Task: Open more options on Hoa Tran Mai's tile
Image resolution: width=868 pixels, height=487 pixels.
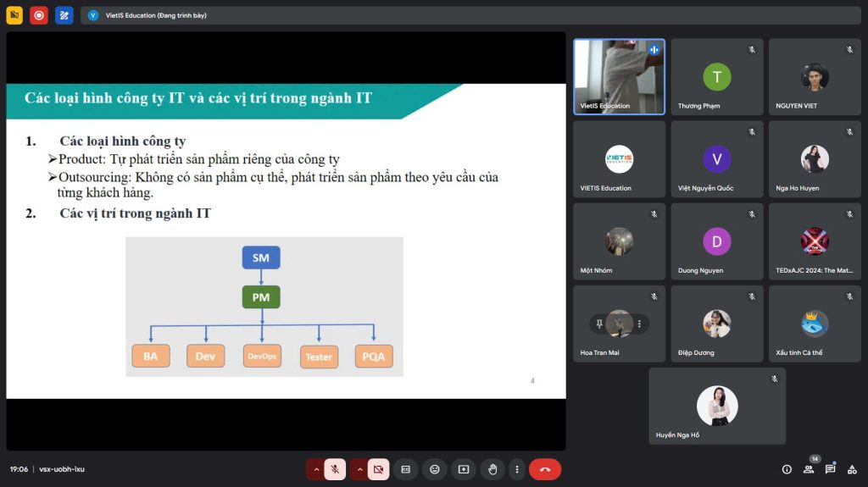Action: (639, 324)
